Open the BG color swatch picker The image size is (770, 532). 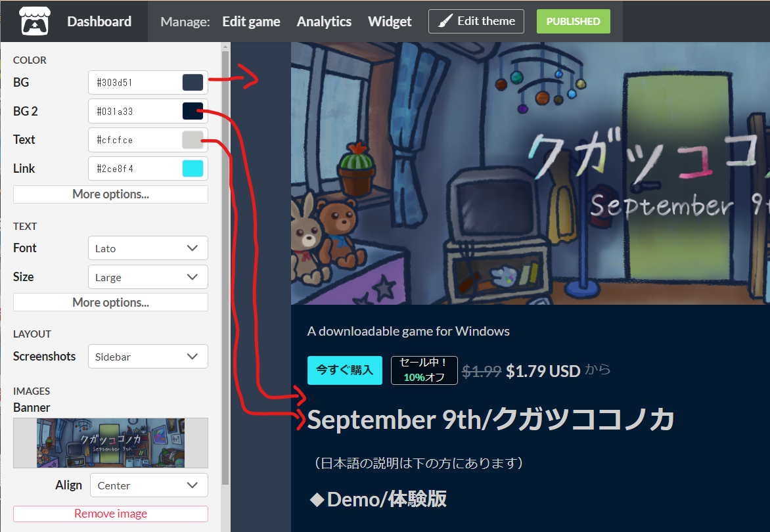point(193,83)
